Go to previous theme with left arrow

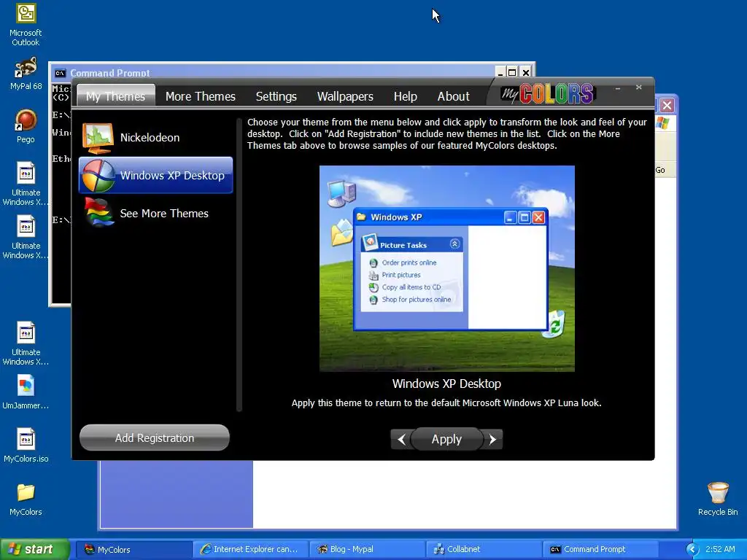[x=401, y=439]
